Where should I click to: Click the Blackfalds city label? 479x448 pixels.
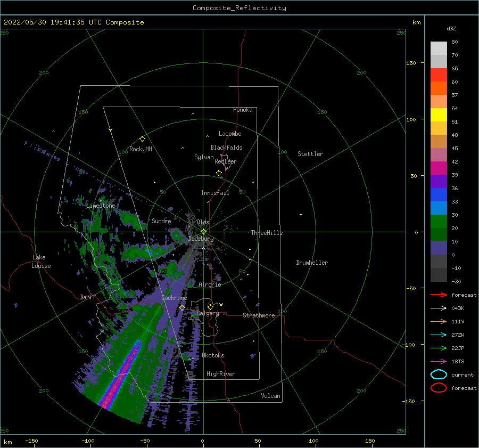pyautogui.click(x=226, y=148)
